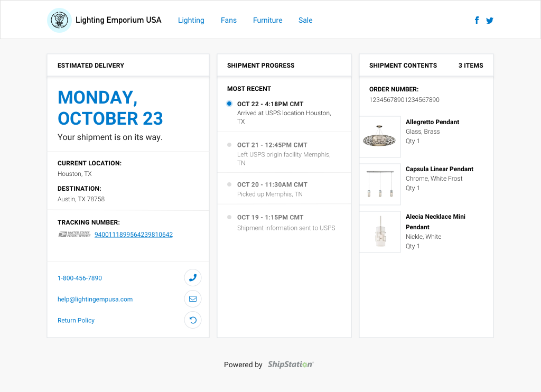Click the Capsula Linear Pendant thumbnail

coord(380,184)
